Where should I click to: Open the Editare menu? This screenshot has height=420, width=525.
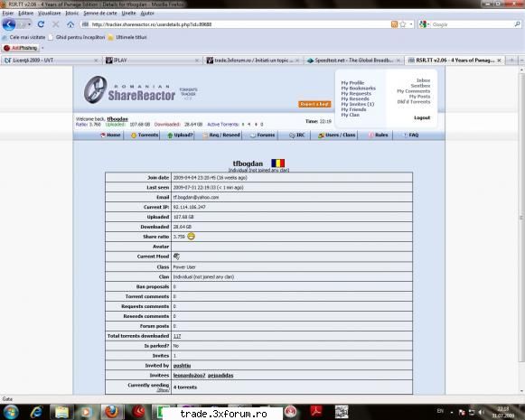[x=26, y=13]
